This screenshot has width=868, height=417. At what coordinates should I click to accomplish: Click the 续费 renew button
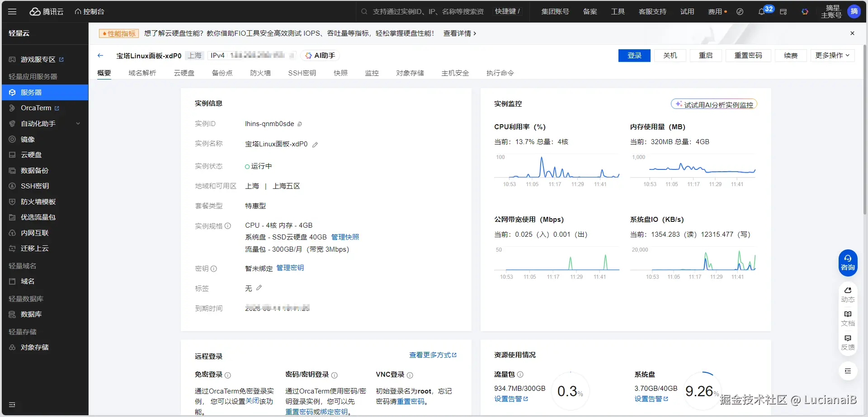click(791, 56)
